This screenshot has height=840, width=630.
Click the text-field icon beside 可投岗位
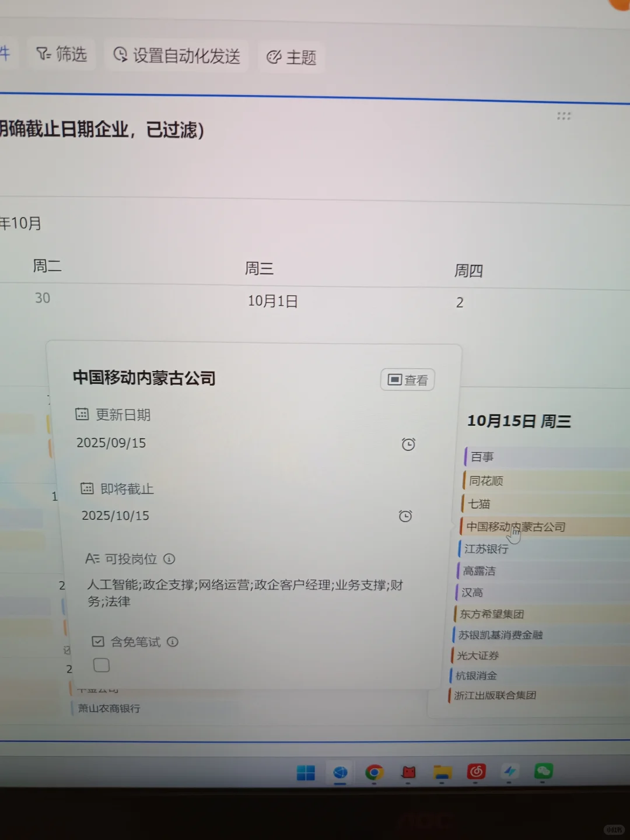tap(92, 558)
